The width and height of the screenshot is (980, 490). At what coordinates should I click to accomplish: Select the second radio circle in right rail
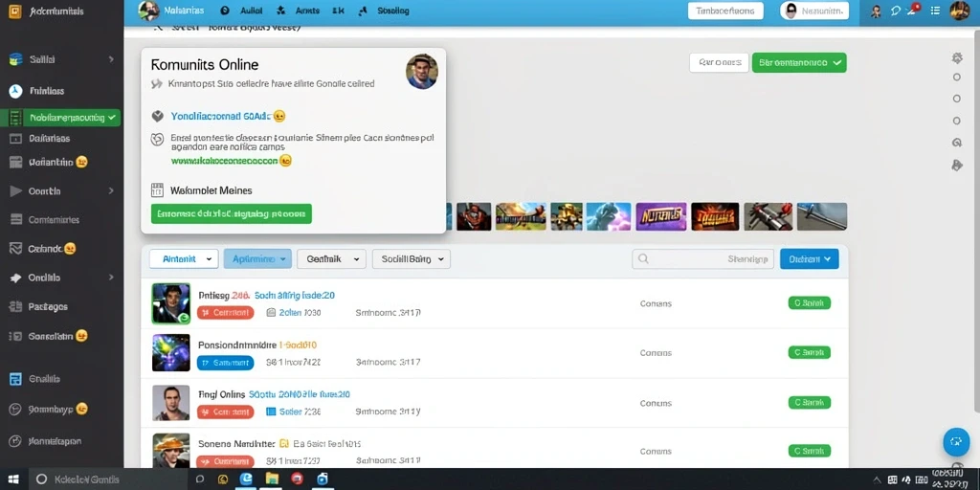pos(956,99)
